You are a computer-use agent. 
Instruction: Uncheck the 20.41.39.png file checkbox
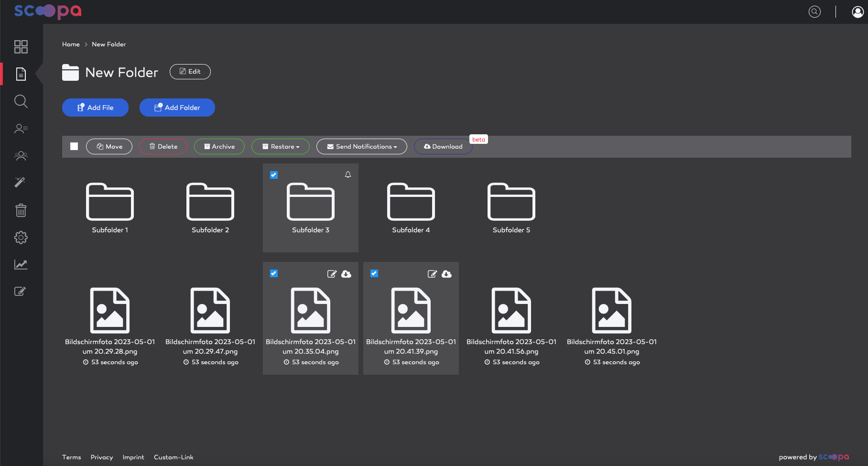374,273
